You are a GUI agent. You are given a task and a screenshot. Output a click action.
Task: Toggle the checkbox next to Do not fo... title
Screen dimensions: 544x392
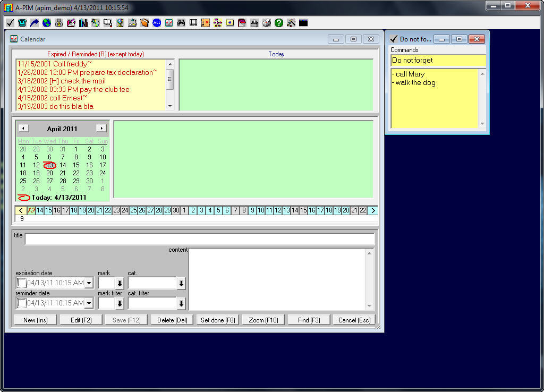point(394,38)
